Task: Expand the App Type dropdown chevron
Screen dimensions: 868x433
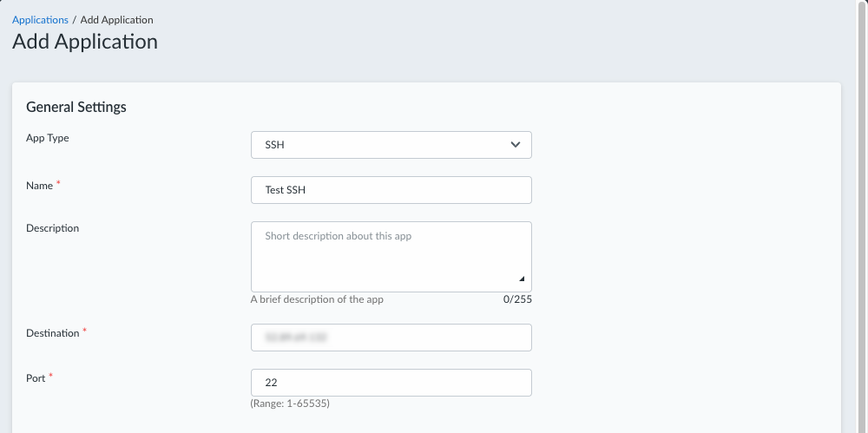Action: 516,145
